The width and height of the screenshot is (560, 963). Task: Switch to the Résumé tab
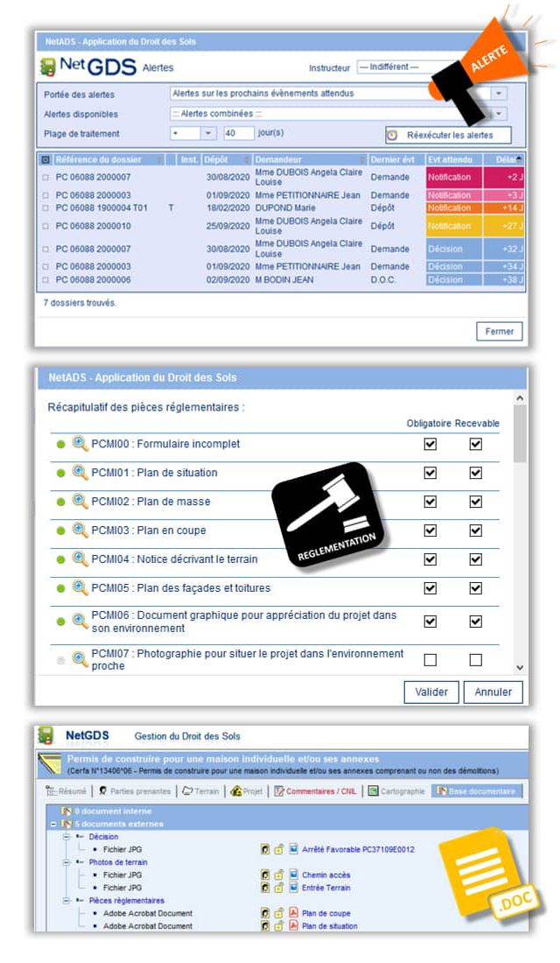[67, 791]
